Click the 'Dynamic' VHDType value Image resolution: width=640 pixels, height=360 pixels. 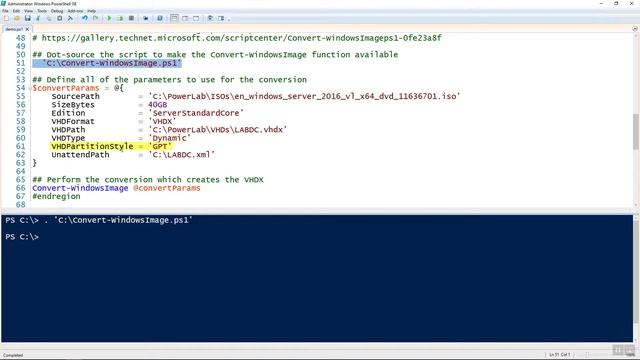click(169, 138)
